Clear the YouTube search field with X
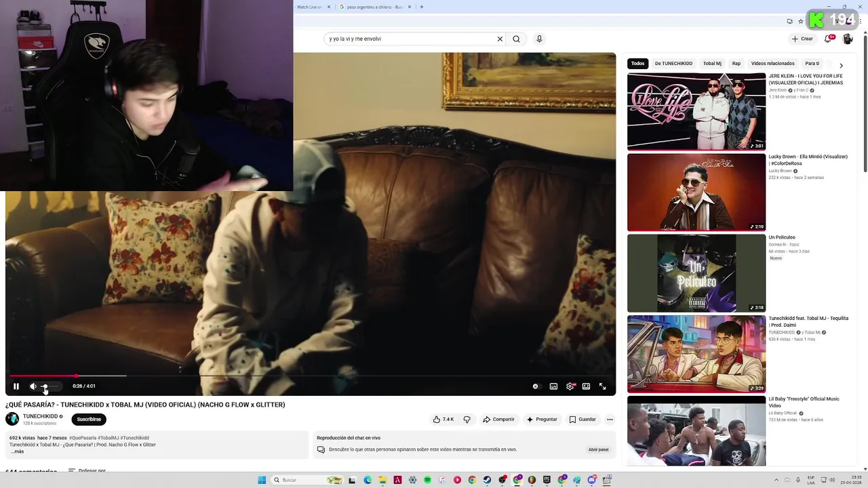The height and width of the screenshot is (488, 868). 500,39
